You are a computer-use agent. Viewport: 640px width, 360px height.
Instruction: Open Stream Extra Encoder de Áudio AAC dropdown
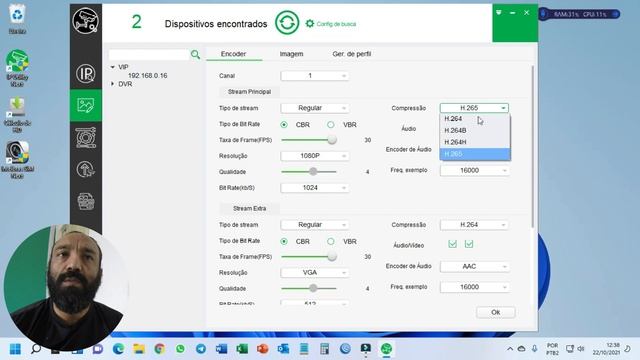[x=474, y=266]
